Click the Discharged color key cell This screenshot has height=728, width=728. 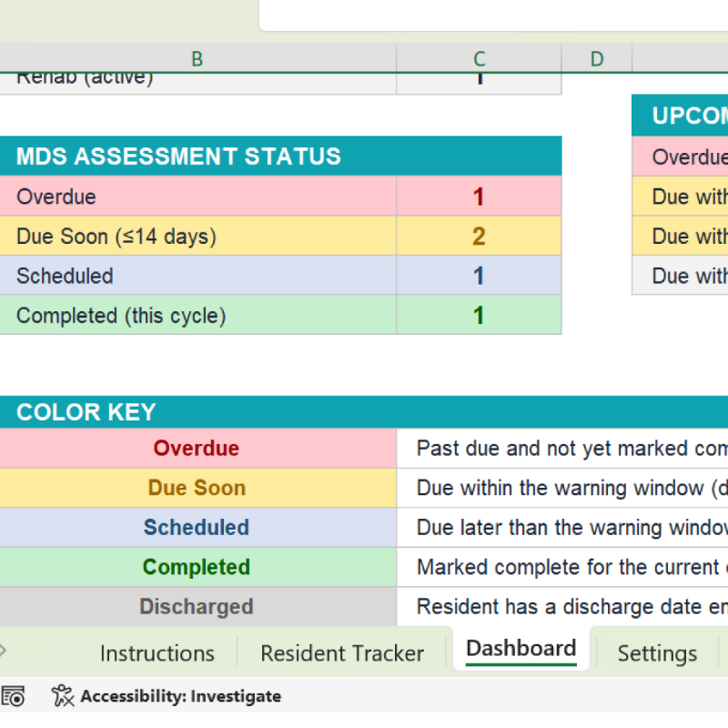(197, 606)
